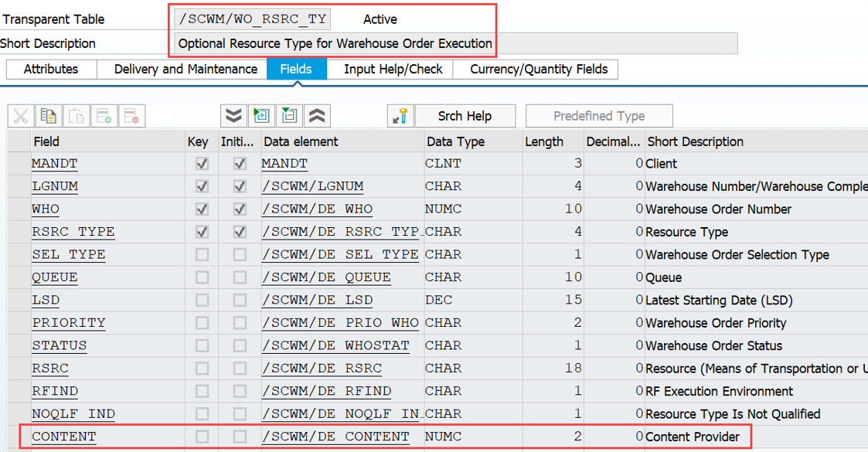This screenshot has height=452, width=868.
Task: Click 'Latest Starting Date (LSD)' description
Action: [x=719, y=300]
